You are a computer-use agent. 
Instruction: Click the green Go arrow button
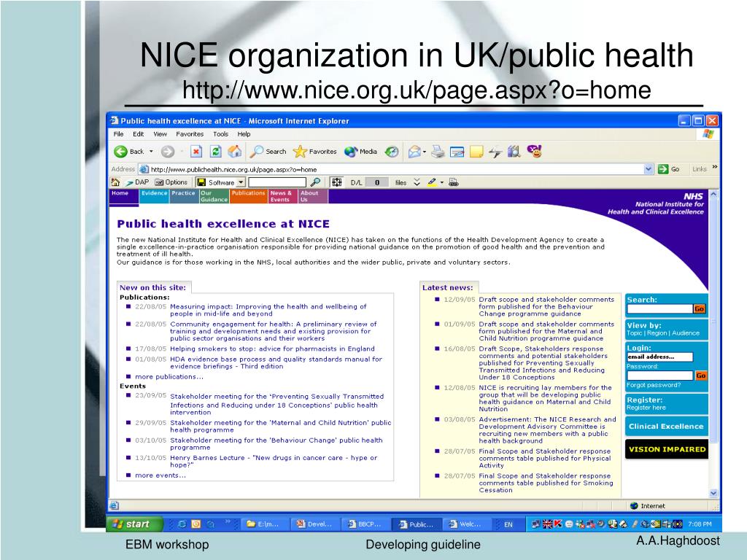click(x=663, y=169)
